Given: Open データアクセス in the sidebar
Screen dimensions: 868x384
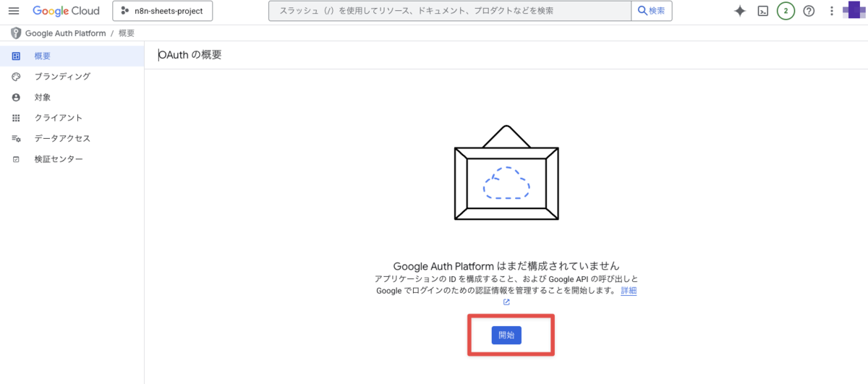Looking at the screenshot, I should (72, 138).
